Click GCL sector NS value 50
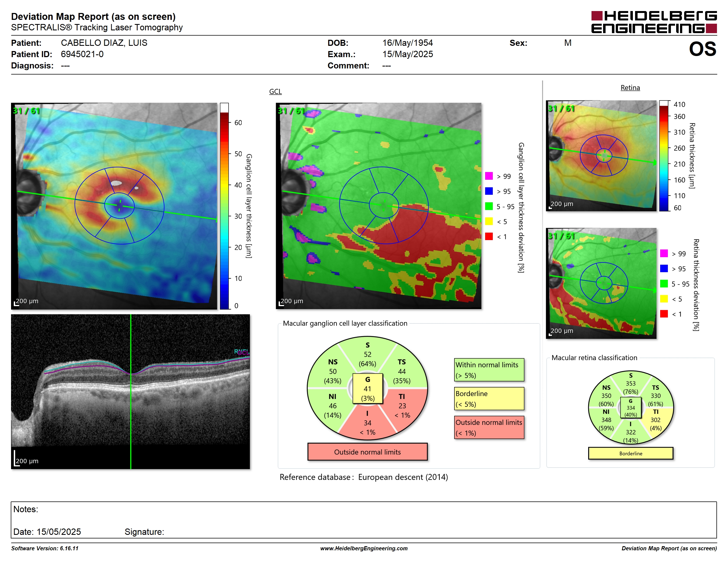728x563 pixels. pyautogui.click(x=333, y=371)
